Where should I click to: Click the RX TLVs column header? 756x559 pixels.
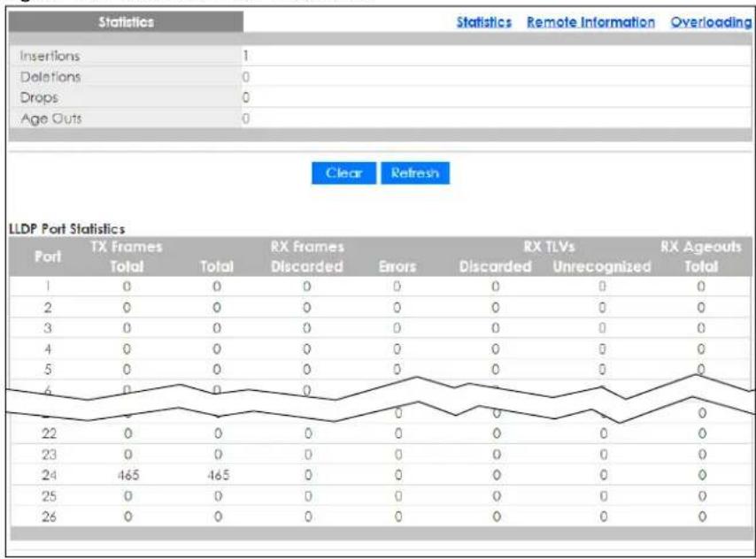[x=549, y=247]
